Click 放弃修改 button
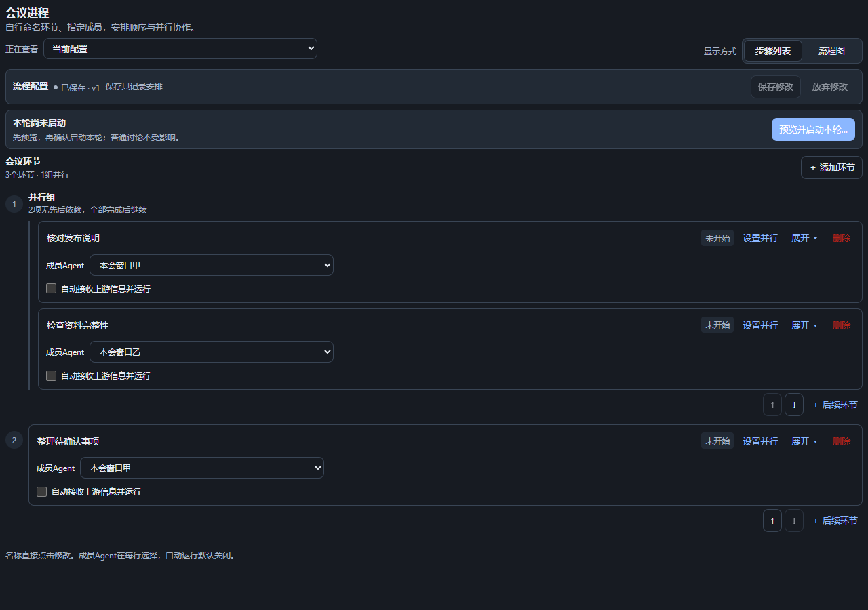This screenshot has height=610, width=868. 830,87
